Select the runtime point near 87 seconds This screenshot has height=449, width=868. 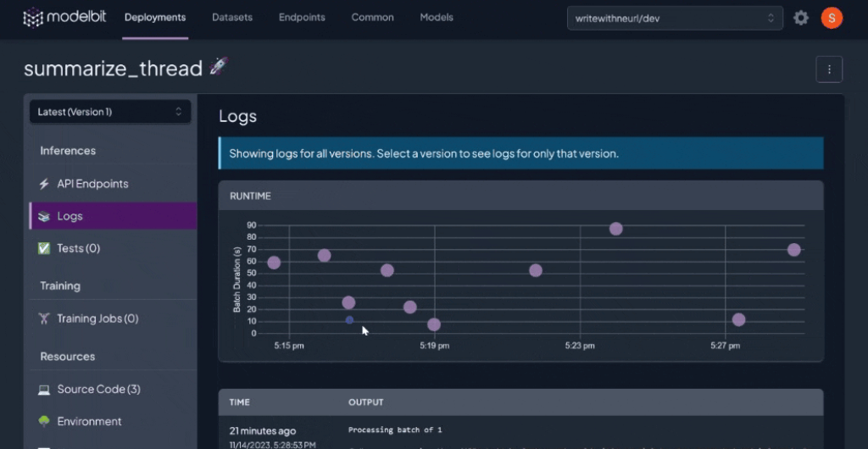(615, 229)
